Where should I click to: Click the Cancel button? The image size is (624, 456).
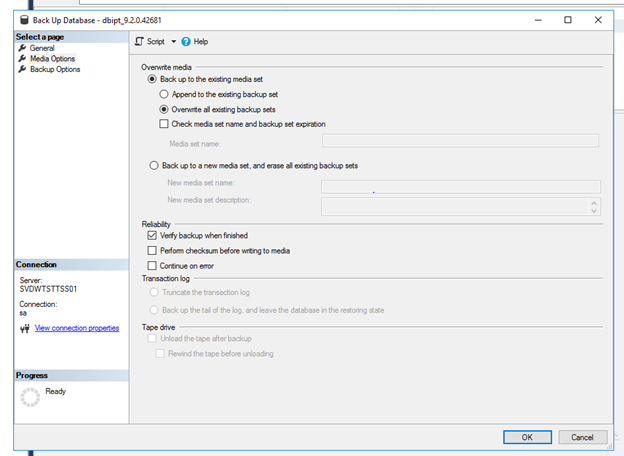coord(583,437)
